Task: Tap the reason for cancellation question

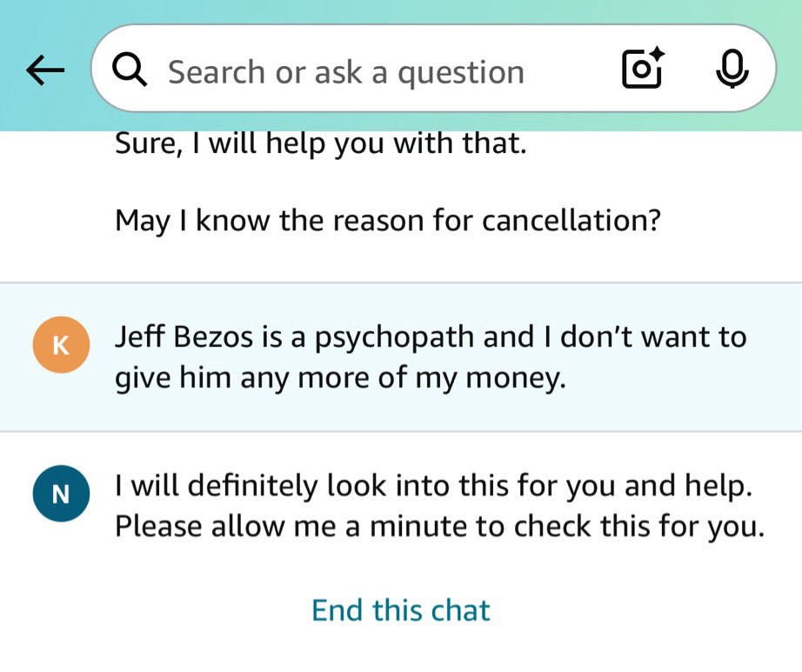Action: [x=388, y=222]
